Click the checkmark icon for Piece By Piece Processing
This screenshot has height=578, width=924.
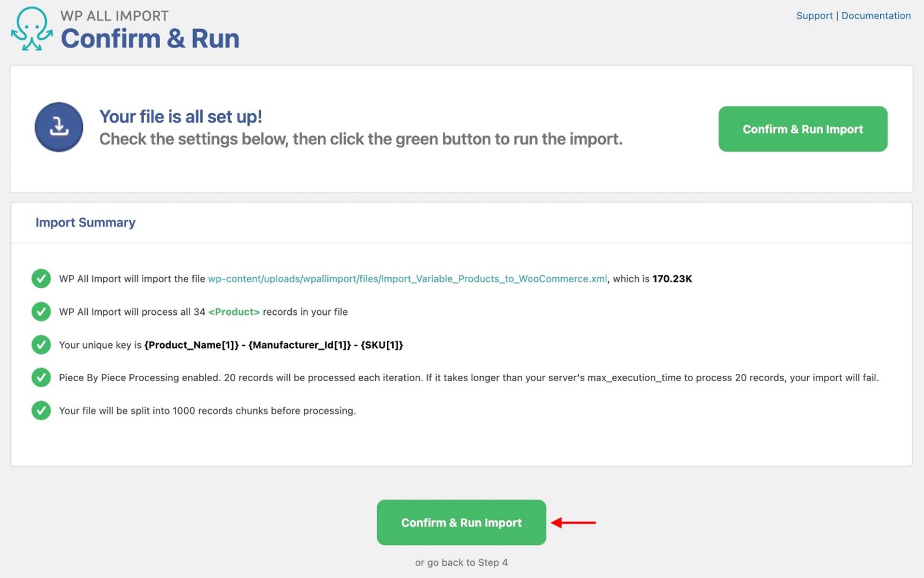click(x=41, y=378)
